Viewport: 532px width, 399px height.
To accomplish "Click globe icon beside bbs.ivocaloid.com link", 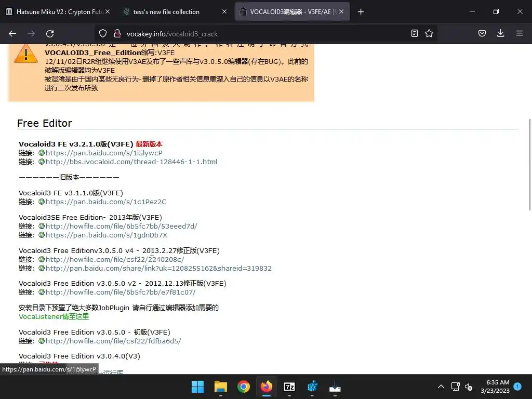I will [42, 162].
